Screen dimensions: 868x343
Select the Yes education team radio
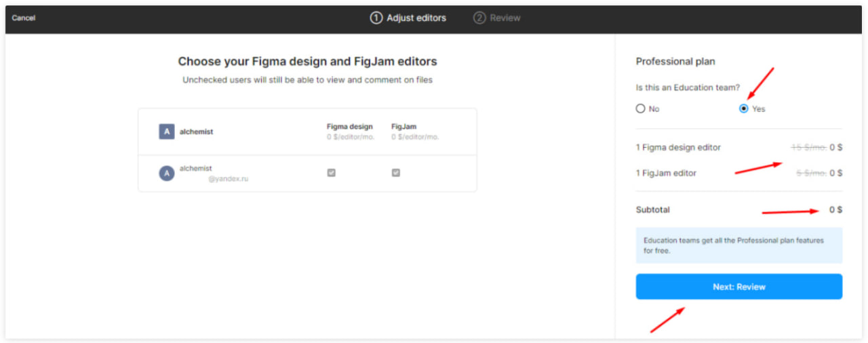pos(743,108)
